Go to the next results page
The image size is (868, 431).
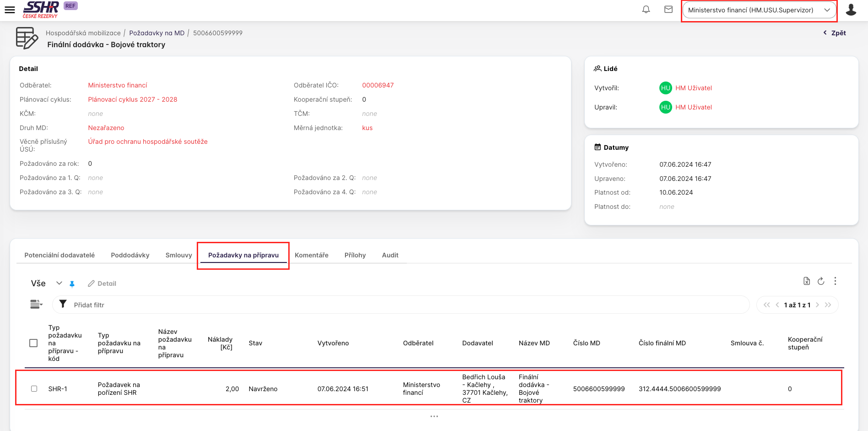817,305
